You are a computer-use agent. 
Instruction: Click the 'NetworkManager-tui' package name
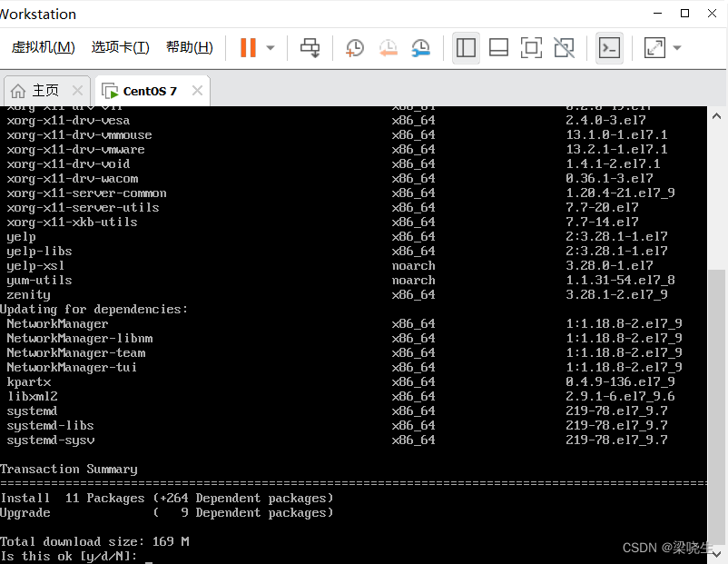coord(72,368)
